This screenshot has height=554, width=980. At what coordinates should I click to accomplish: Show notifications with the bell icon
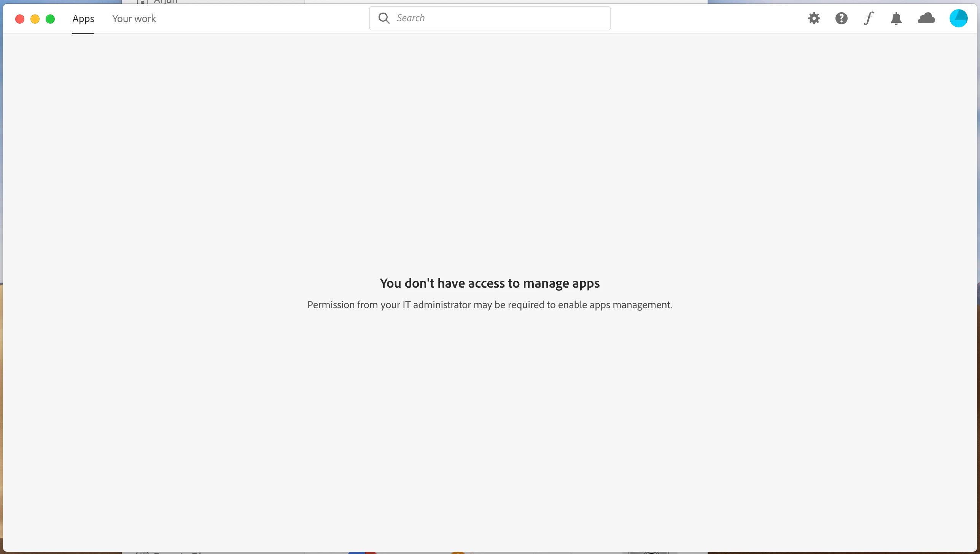click(896, 18)
